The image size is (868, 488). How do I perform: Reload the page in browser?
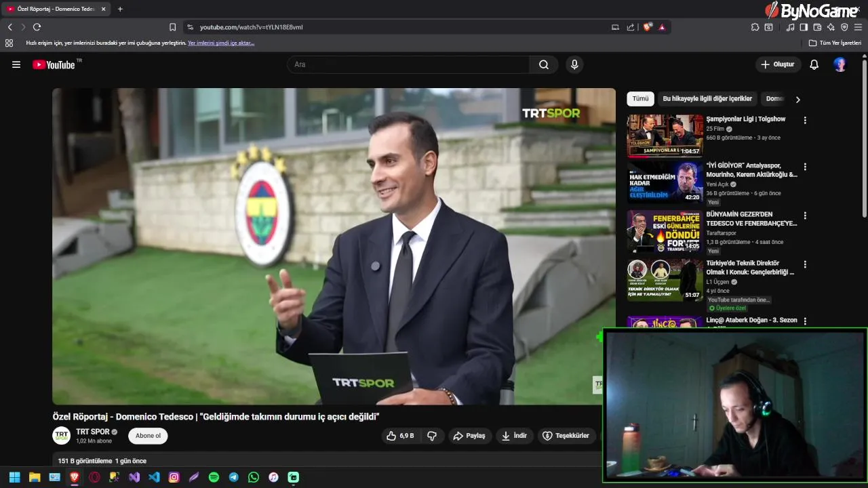coord(37,27)
